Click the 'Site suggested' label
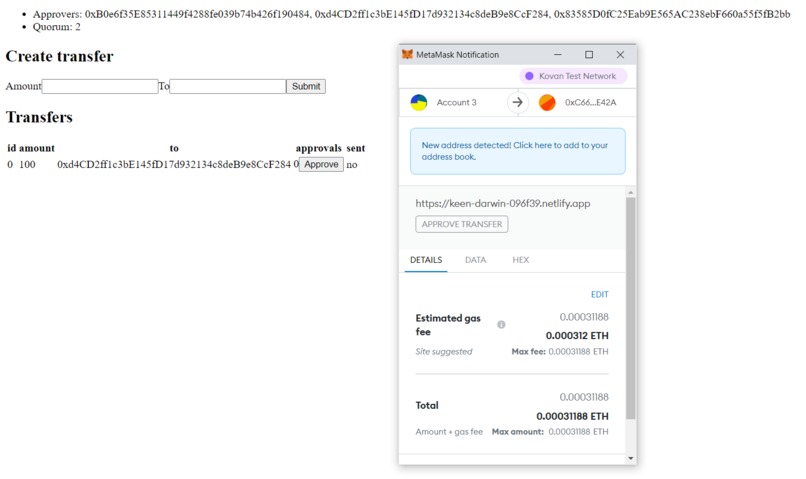This screenshot has height=479, width=806. pyautogui.click(x=444, y=352)
